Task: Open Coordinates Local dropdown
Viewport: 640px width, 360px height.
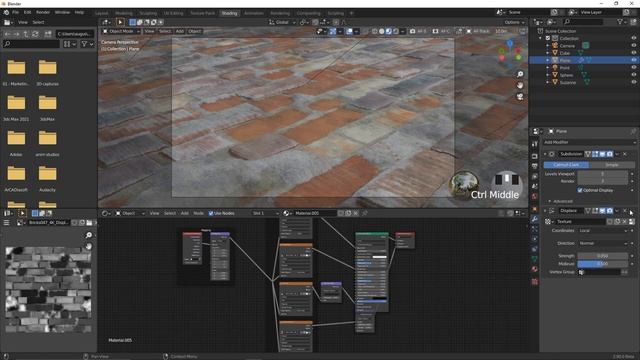Action: [603, 231]
